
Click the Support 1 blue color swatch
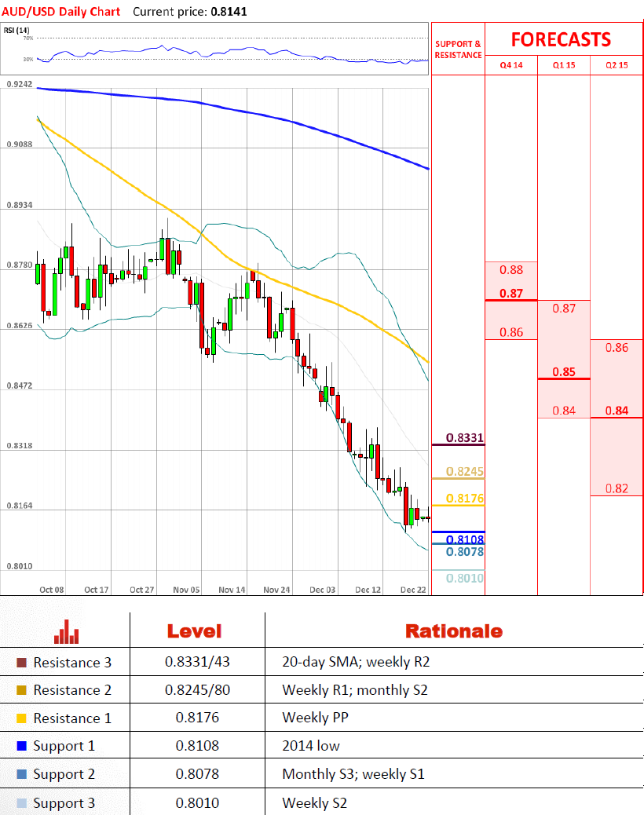point(22,746)
